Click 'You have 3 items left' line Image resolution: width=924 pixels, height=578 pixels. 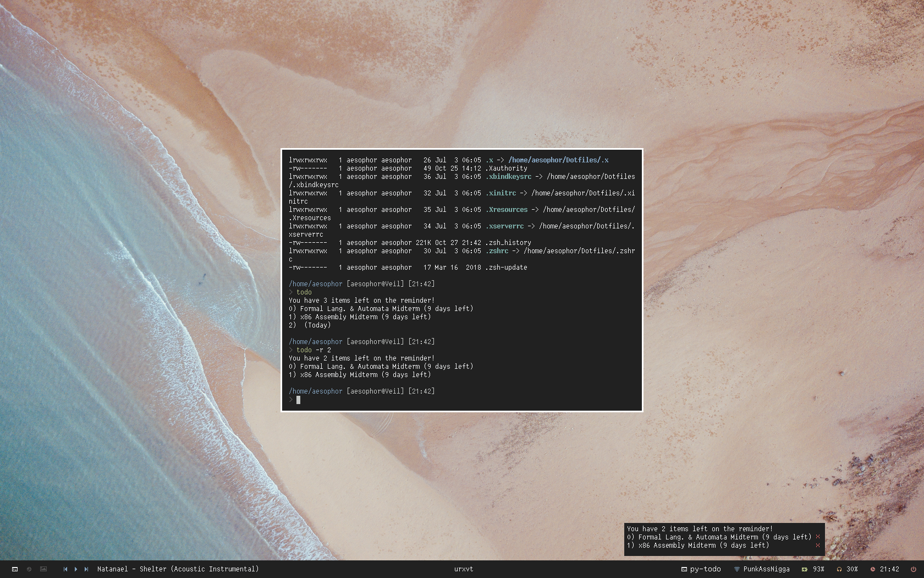coord(361,300)
